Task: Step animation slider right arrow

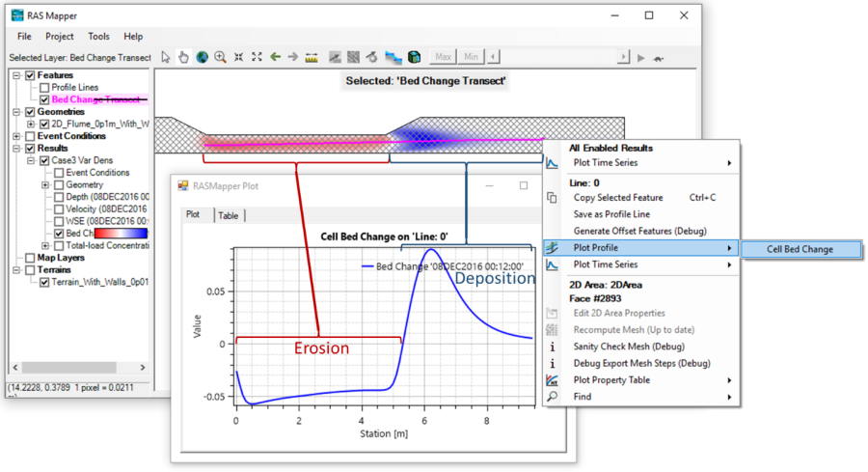Action: (x=624, y=57)
